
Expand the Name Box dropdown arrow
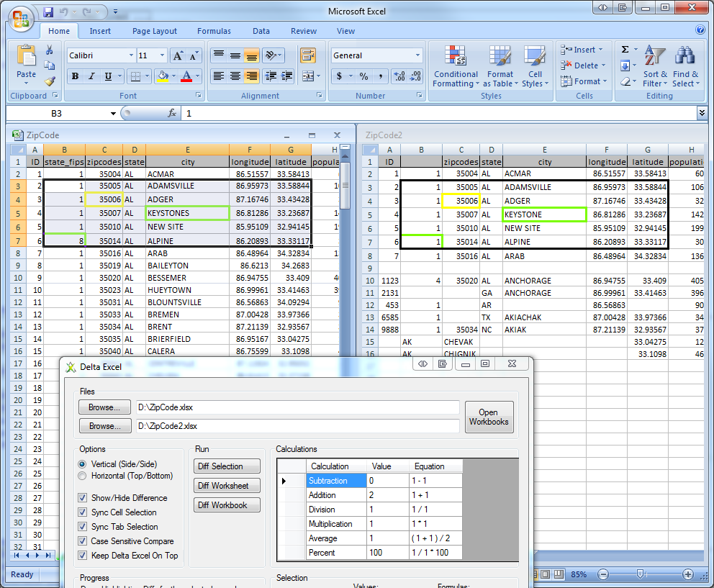pyautogui.click(x=113, y=114)
